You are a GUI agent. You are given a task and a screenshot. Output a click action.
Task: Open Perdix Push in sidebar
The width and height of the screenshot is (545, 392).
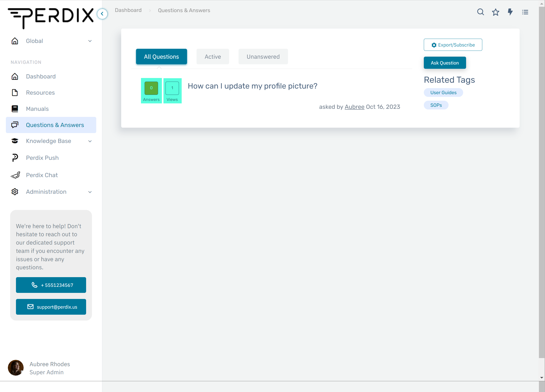pyautogui.click(x=51, y=158)
